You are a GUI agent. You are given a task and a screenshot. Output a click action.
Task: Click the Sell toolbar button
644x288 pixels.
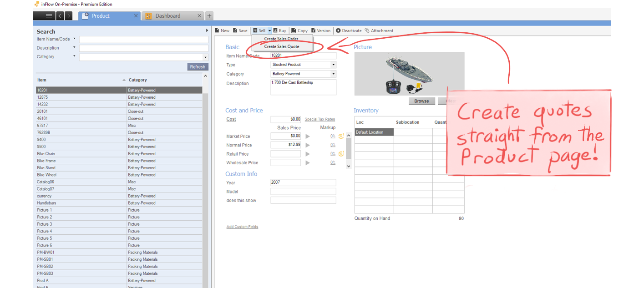coord(259,31)
